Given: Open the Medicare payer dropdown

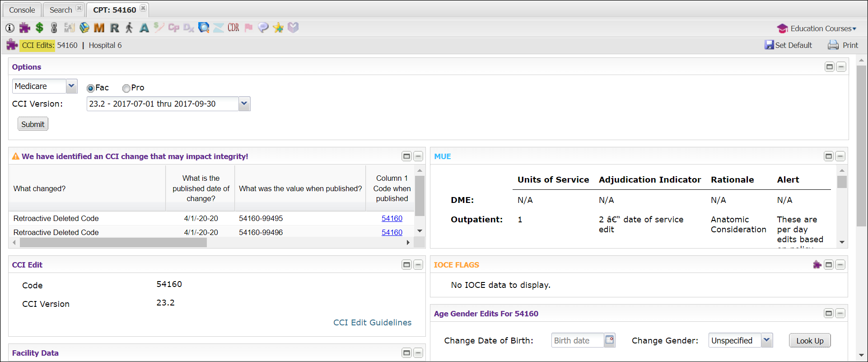Looking at the screenshot, I should (x=71, y=86).
